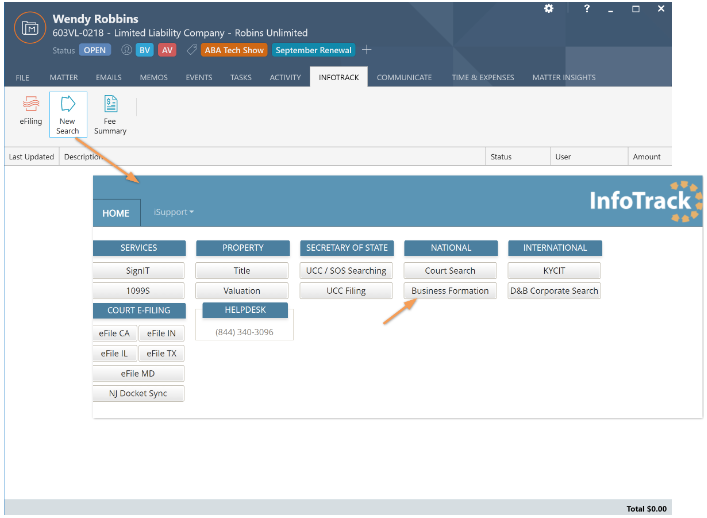Image resolution: width=707 pixels, height=518 pixels.
Task: Open the ACTIVITY tab
Action: click(285, 78)
